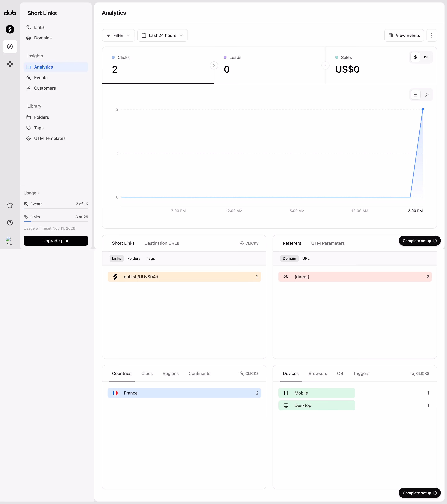Open the gift referral icon
The width and height of the screenshot is (447, 504).
coord(10,205)
